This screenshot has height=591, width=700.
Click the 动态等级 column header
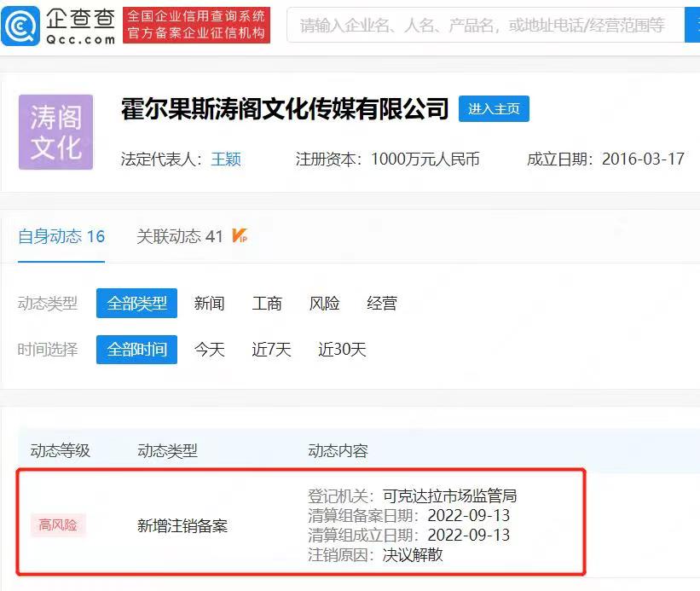coord(61,451)
